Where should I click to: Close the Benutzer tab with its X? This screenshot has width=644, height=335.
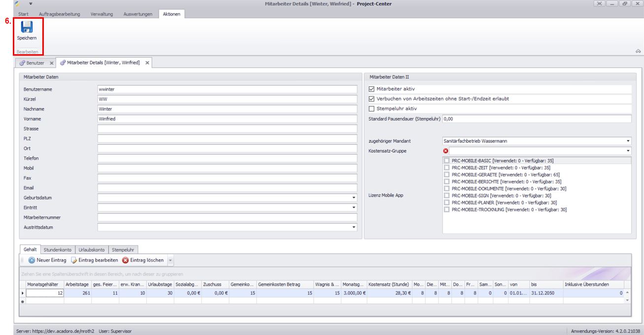click(52, 63)
